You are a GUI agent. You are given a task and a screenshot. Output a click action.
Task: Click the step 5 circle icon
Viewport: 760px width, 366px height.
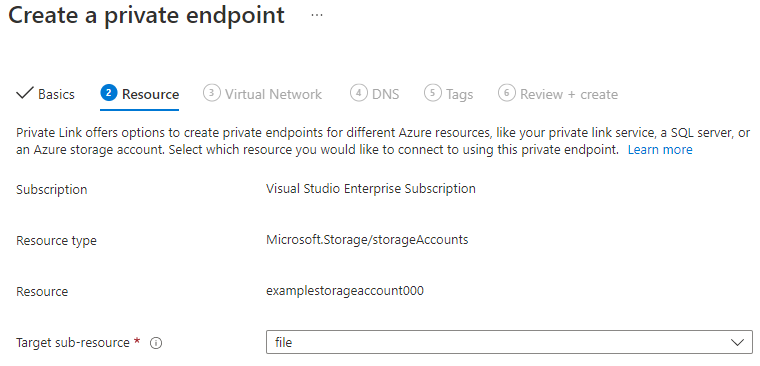pos(433,93)
